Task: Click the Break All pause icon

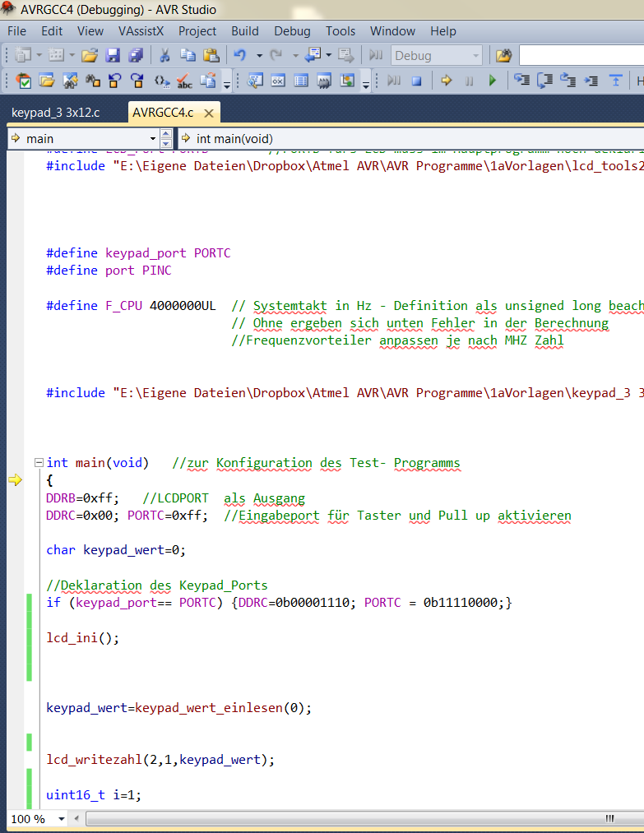Action: [469, 81]
